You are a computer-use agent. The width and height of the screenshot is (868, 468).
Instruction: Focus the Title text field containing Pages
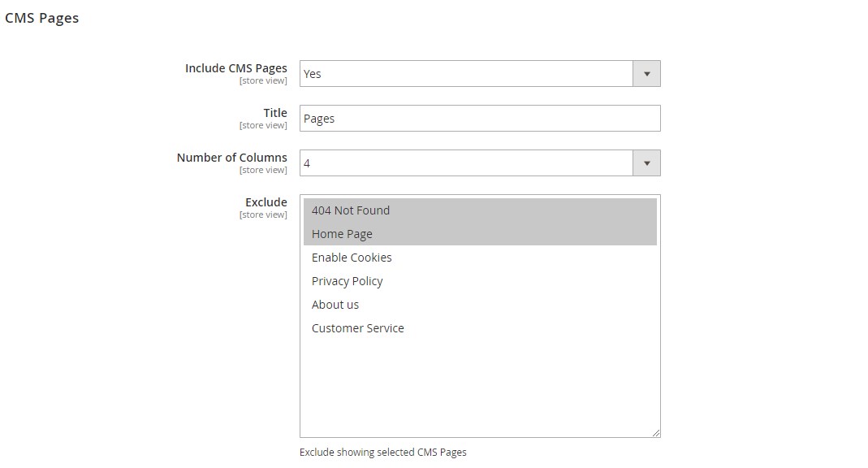pyautogui.click(x=479, y=119)
